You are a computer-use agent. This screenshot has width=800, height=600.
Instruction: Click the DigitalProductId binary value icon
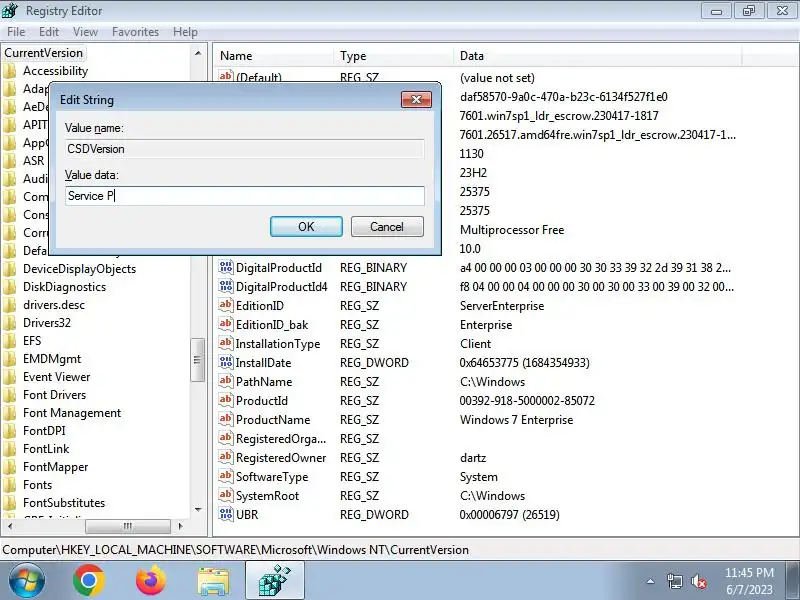[226, 267]
